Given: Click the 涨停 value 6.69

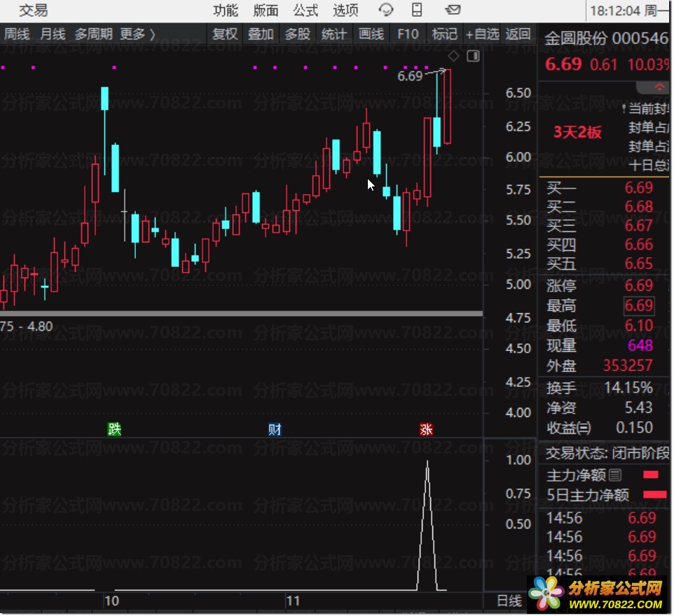Looking at the screenshot, I should click(x=638, y=285).
